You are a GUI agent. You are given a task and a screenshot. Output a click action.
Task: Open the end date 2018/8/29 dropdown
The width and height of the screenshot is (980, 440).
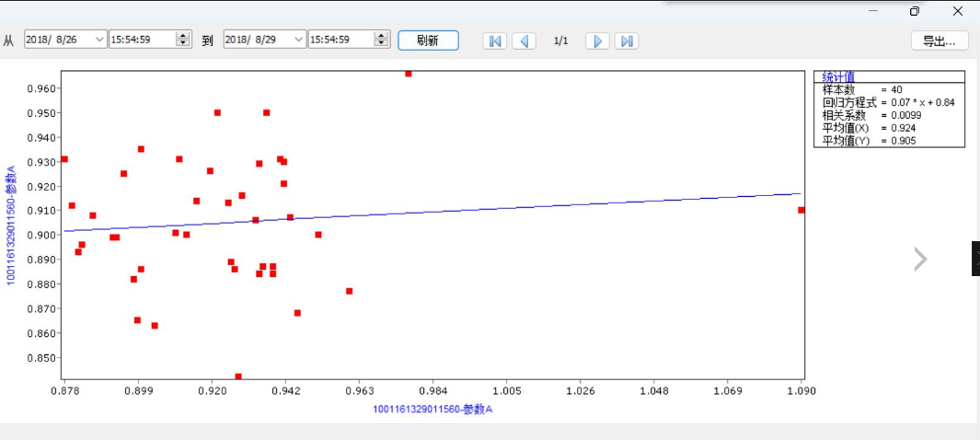[x=298, y=40]
